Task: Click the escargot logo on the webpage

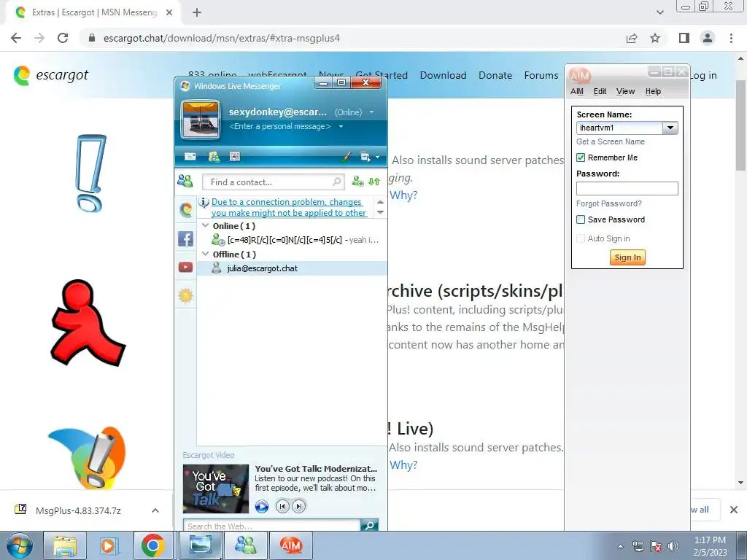Action: click(52, 76)
